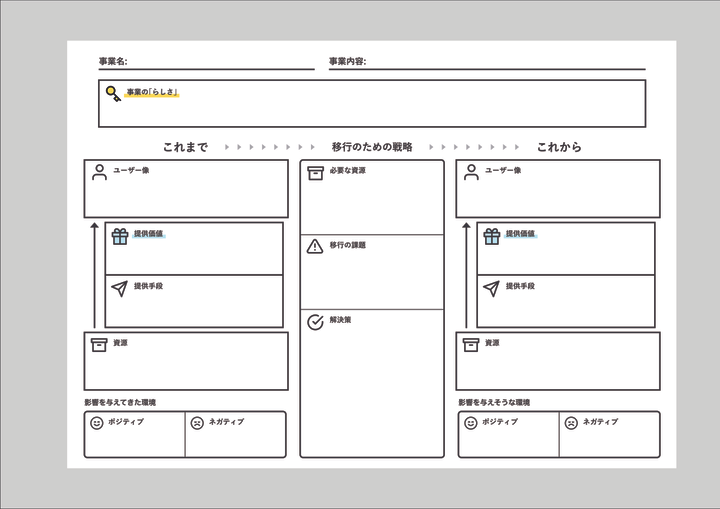Select the paper plane icon in これまで 提供手段
720x509 pixels.
click(x=119, y=289)
